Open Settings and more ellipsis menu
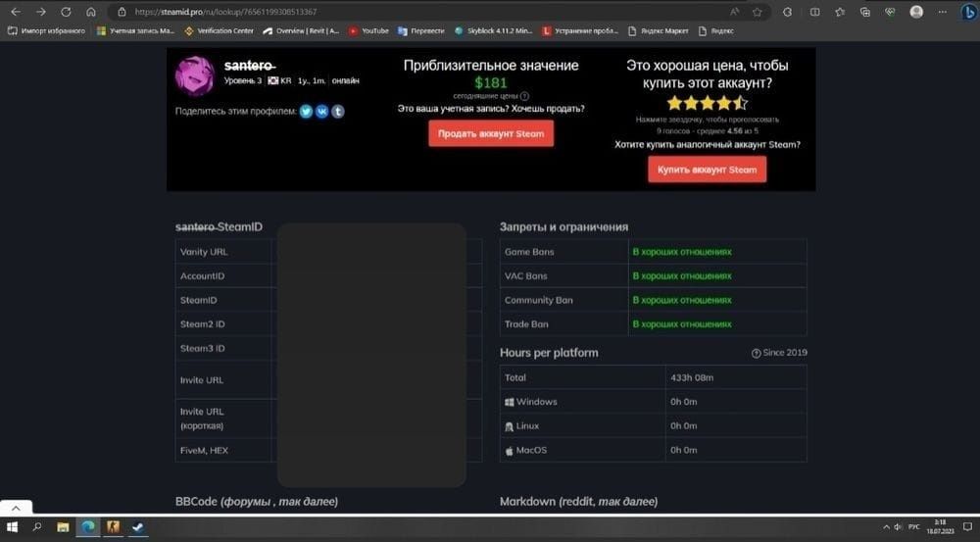Screen dimensions: 980x542 [942, 12]
